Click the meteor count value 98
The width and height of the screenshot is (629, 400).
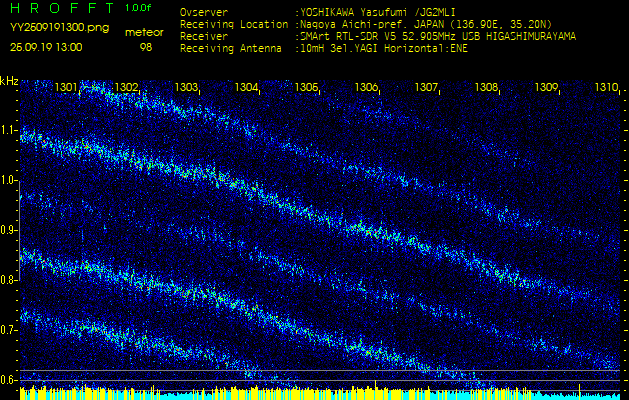146,47
